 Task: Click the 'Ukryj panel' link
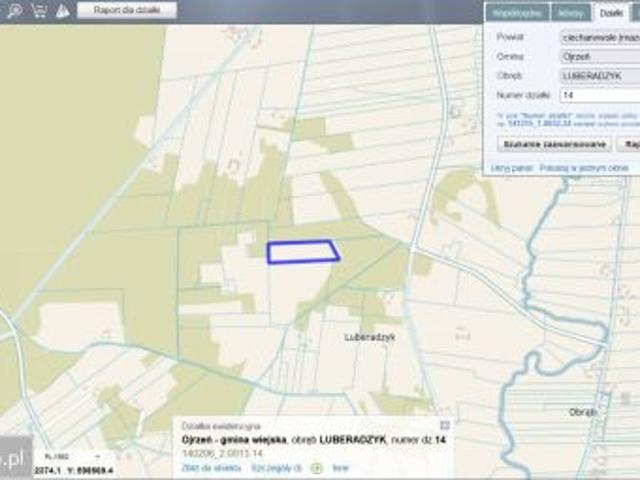[x=512, y=168]
